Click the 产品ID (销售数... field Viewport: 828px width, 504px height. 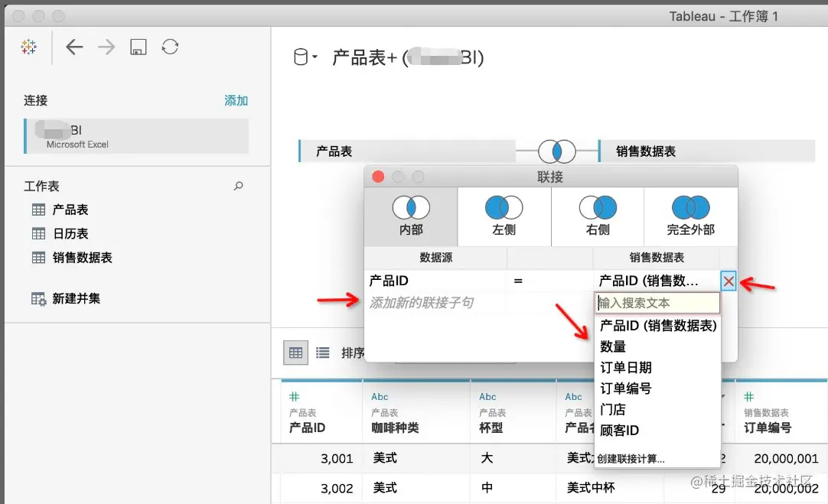648,280
